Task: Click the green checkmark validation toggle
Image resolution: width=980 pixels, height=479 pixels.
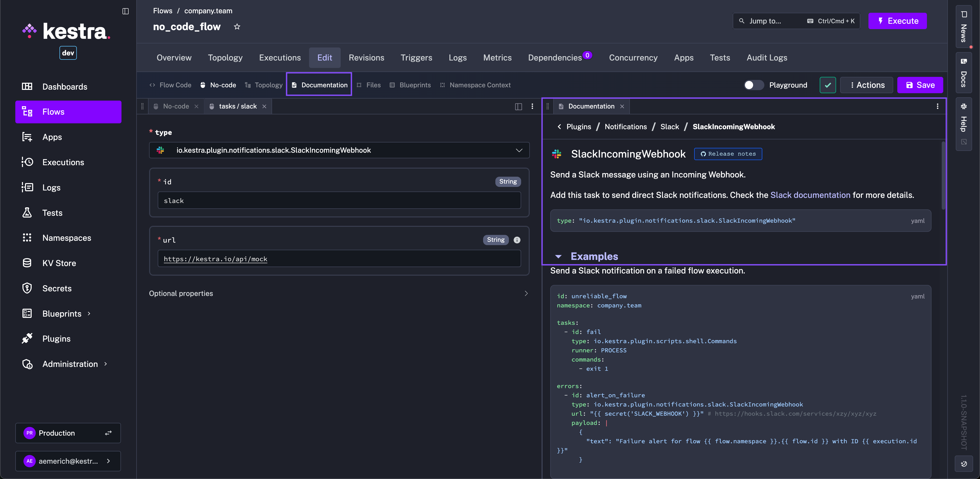Action: click(x=827, y=85)
